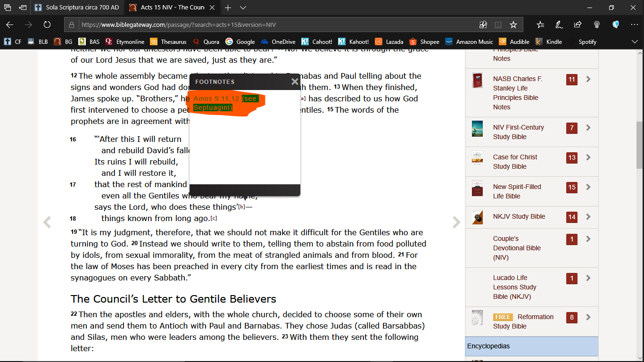Viewport: 644px width, 362px height.
Task: Show more bookmarks bar items chevron
Action: (635, 41)
